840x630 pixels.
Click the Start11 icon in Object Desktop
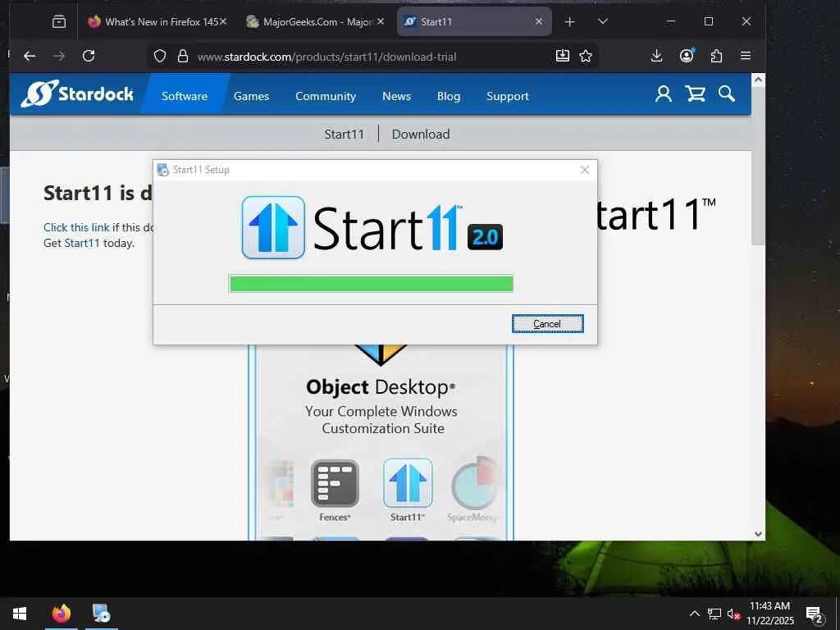(408, 483)
